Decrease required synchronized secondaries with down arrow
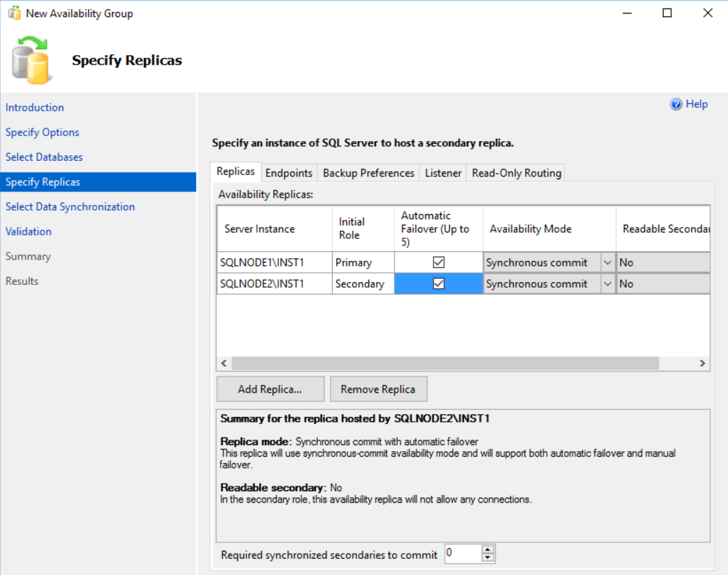 [487, 558]
